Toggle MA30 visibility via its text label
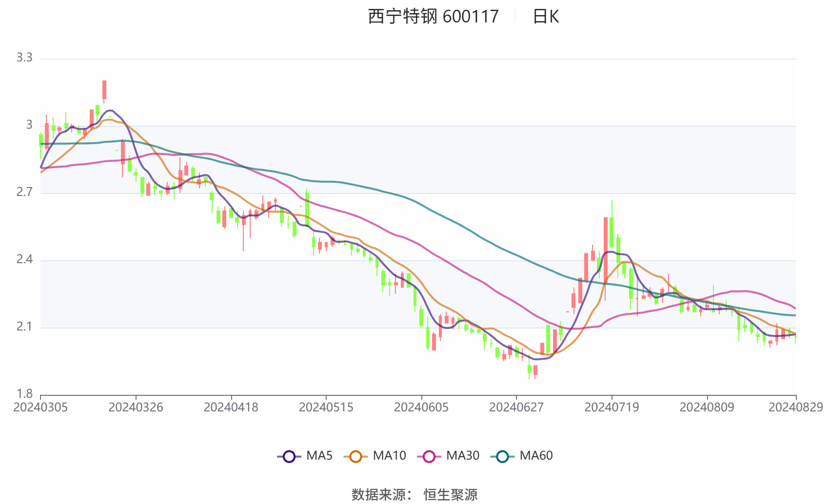 [463, 456]
